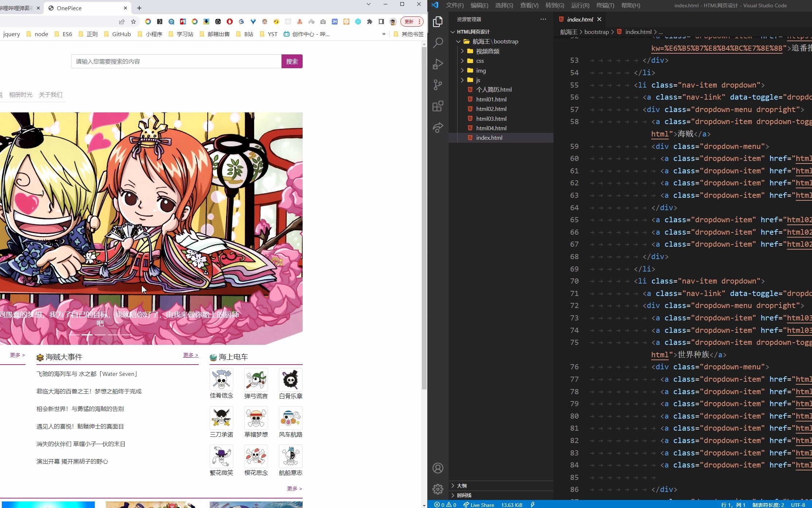Open Run and Debug view
Image resolution: width=812 pixels, height=508 pixels.
click(438, 64)
